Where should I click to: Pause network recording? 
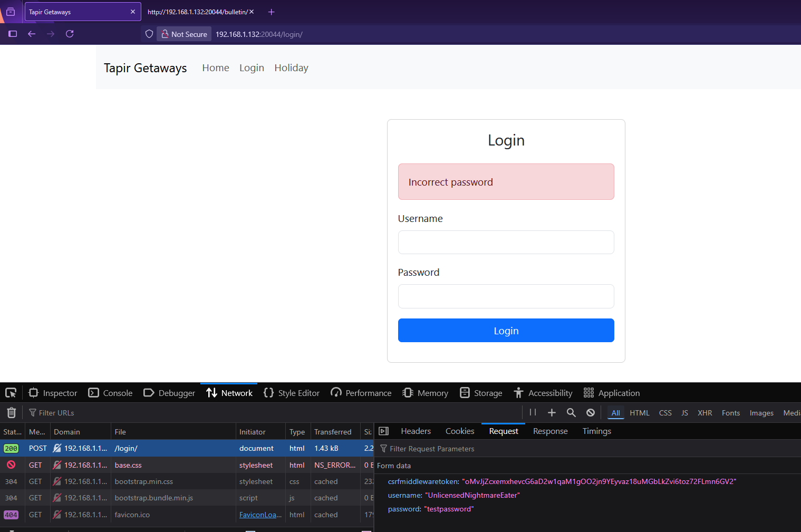tap(533, 413)
